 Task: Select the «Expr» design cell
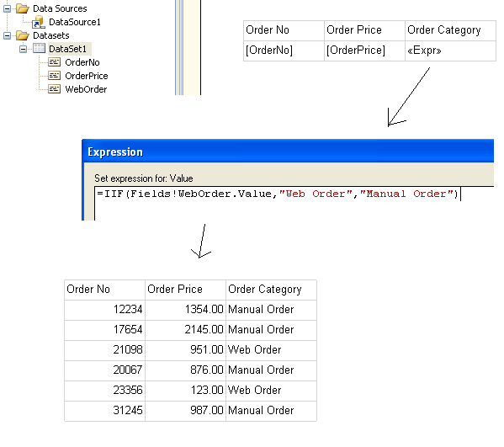[450, 51]
